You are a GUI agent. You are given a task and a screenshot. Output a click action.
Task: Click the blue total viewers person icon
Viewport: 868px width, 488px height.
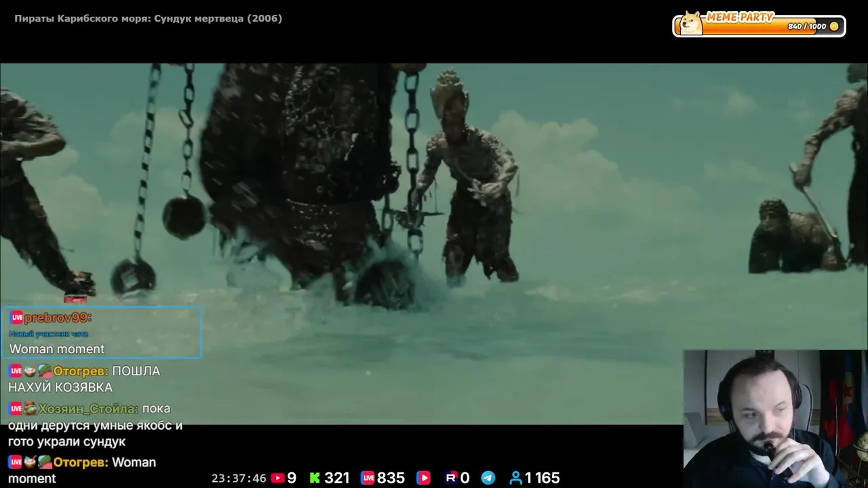tap(516, 479)
